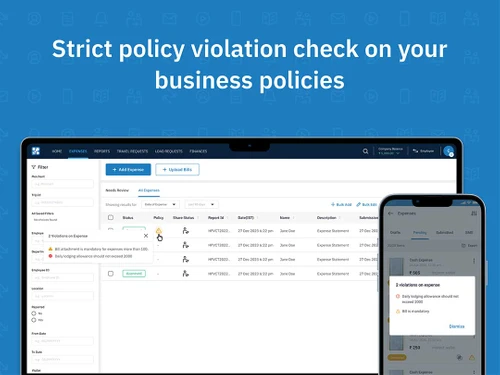This screenshot has width=500, height=375.
Task: Tick the select-all checkbox in the table header
Action: (111, 217)
